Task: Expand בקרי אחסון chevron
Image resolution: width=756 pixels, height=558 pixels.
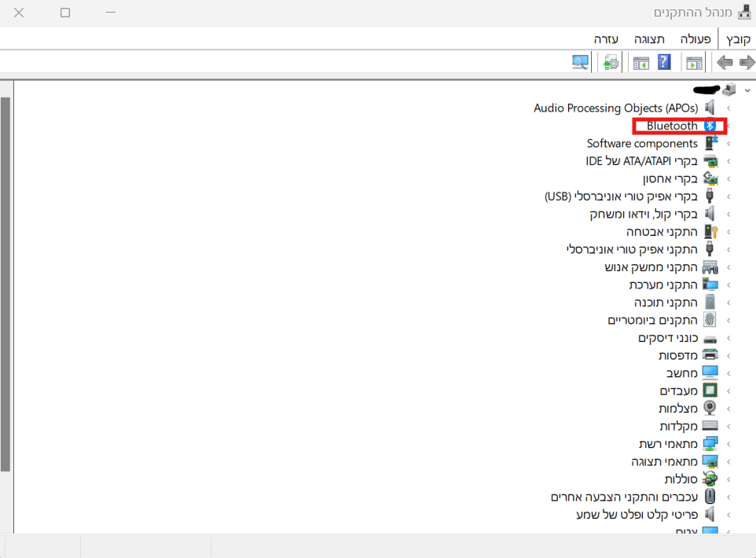Action: [x=728, y=179]
